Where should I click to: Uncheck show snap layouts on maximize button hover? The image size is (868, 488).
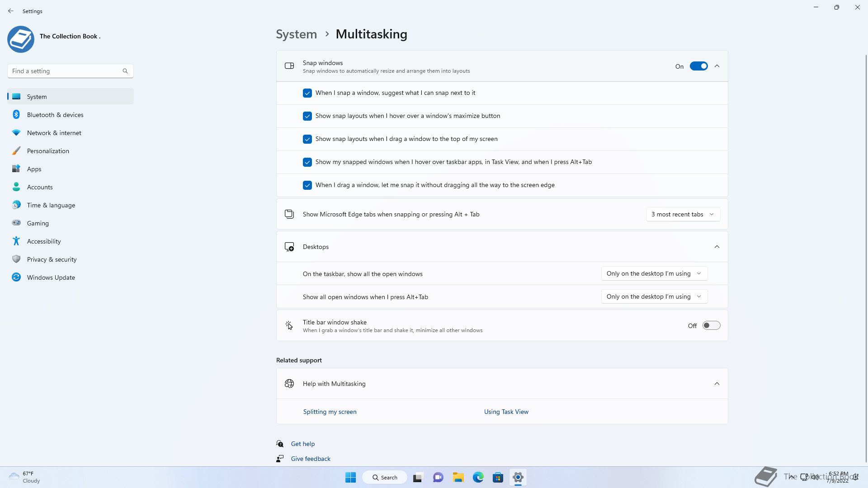click(x=307, y=116)
